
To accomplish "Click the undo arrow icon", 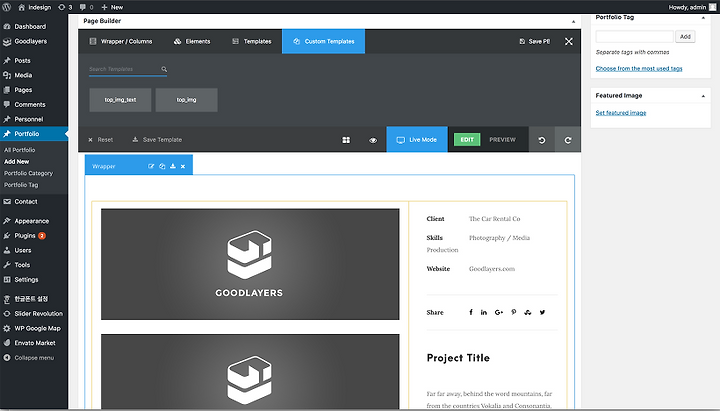I will point(542,140).
